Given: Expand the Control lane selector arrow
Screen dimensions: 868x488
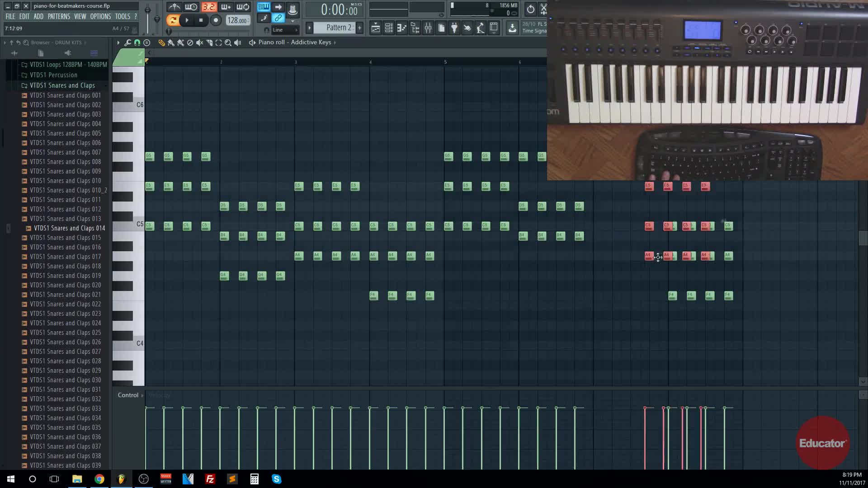Looking at the screenshot, I should pos(142,395).
